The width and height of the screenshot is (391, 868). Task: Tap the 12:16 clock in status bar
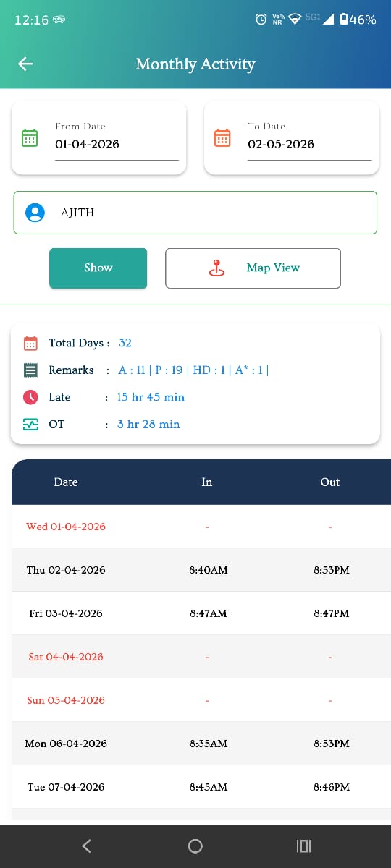[x=31, y=20]
